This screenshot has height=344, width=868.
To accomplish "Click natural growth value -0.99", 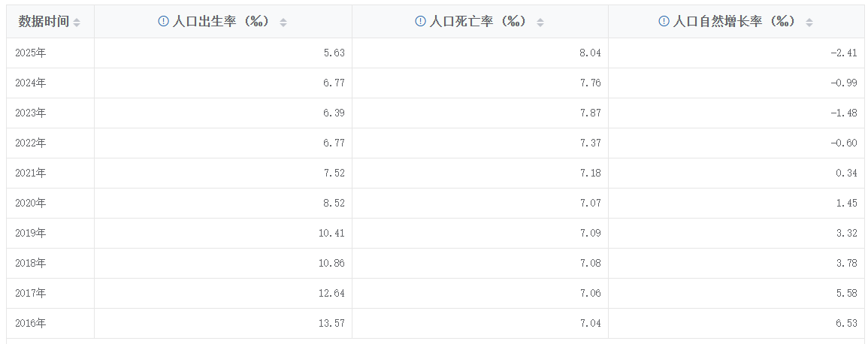I will click(844, 83).
